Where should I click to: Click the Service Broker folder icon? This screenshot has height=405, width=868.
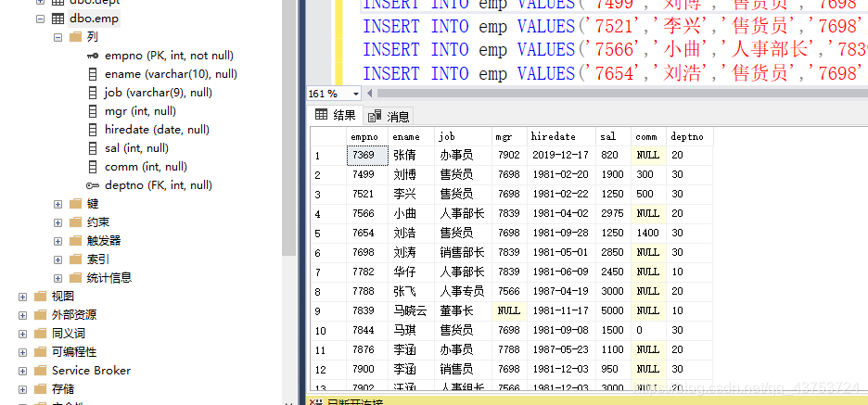40,371
